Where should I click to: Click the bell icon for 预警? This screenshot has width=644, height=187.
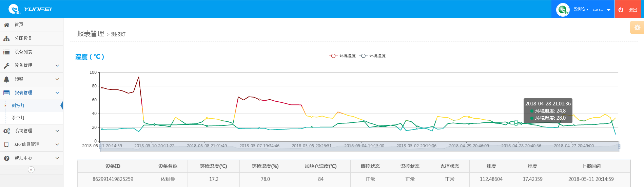point(6,79)
